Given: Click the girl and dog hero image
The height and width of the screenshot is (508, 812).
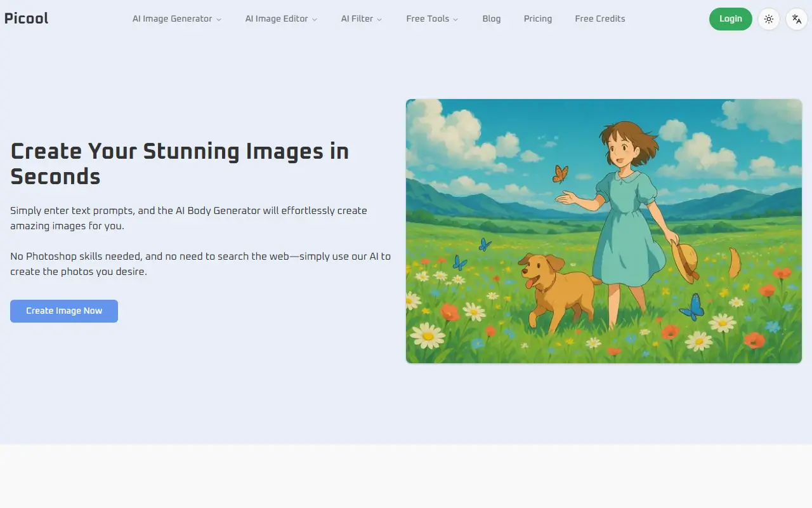Looking at the screenshot, I should [x=604, y=231].
